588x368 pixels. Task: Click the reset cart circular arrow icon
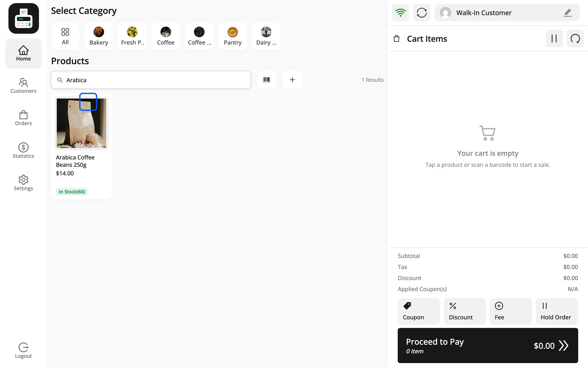[575, 38]
